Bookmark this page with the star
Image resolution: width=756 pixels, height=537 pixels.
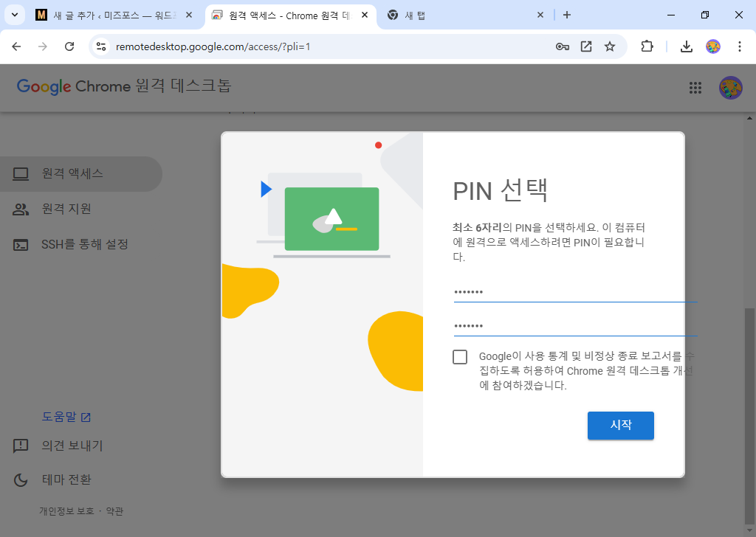click(x=610, y=46)
